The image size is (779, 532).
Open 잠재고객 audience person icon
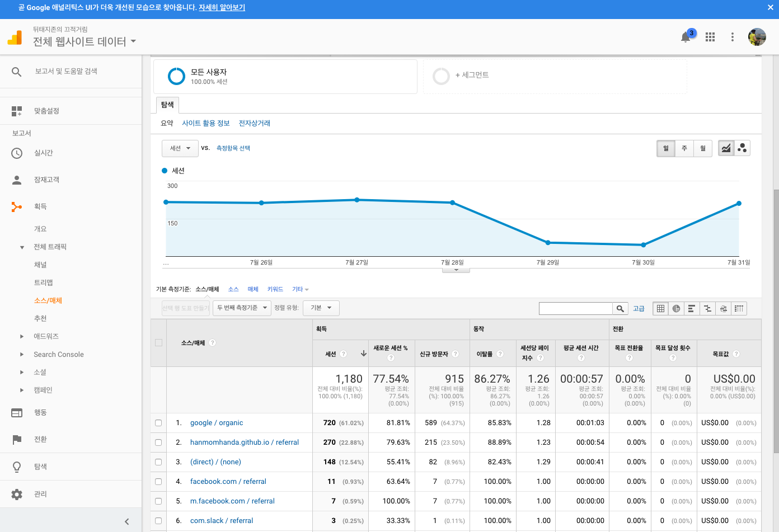[17, 180]
